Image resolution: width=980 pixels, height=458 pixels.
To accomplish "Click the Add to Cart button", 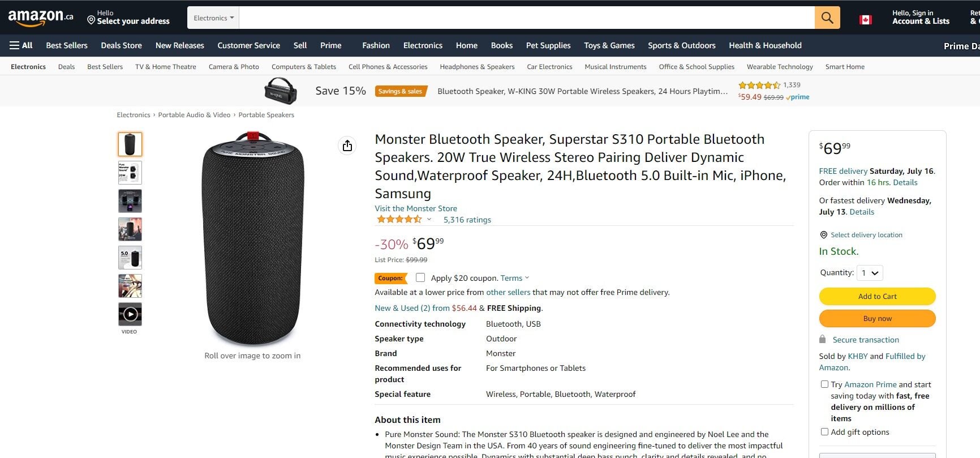I will pos(877,296).
